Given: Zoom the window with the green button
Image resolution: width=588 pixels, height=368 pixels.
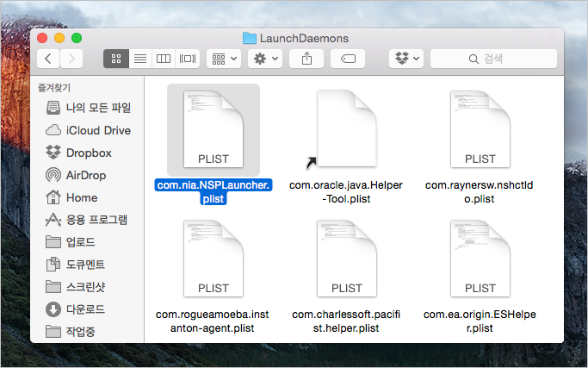Looking at the screenshot, I should 77,38.
